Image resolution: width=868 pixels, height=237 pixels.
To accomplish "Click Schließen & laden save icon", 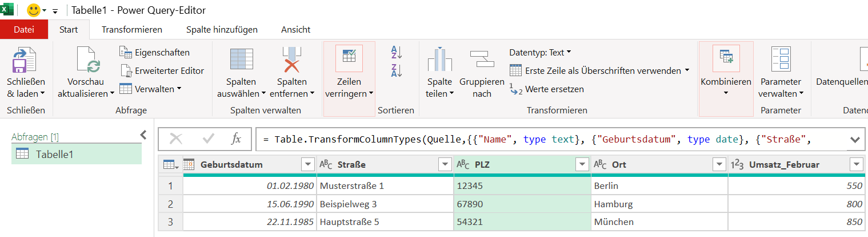I will click(x=25, y=61).
